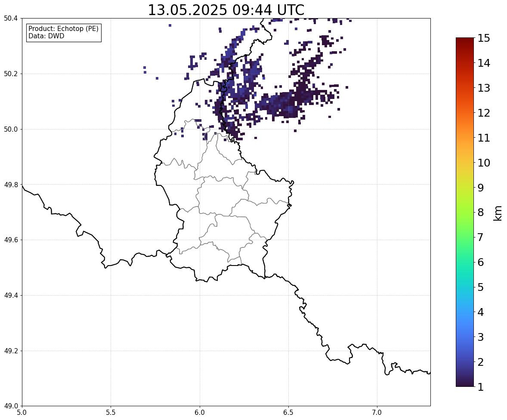Click latitude axis label 50.2
Image resolution: width=507 pixels, height=420 pixels.
click(11, 74)
